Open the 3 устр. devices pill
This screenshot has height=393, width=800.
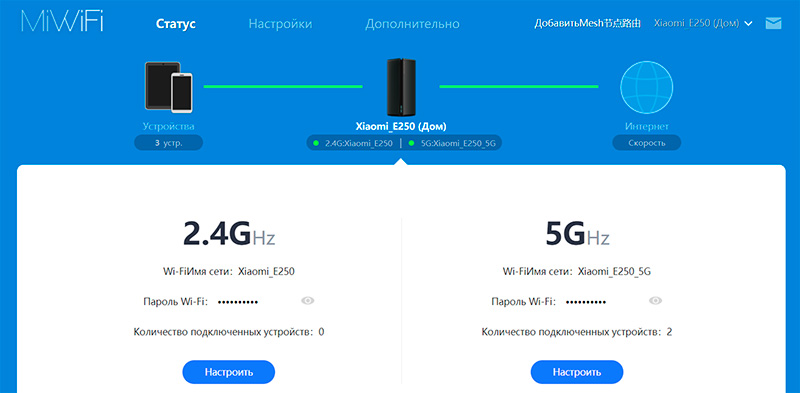point(168,143)
